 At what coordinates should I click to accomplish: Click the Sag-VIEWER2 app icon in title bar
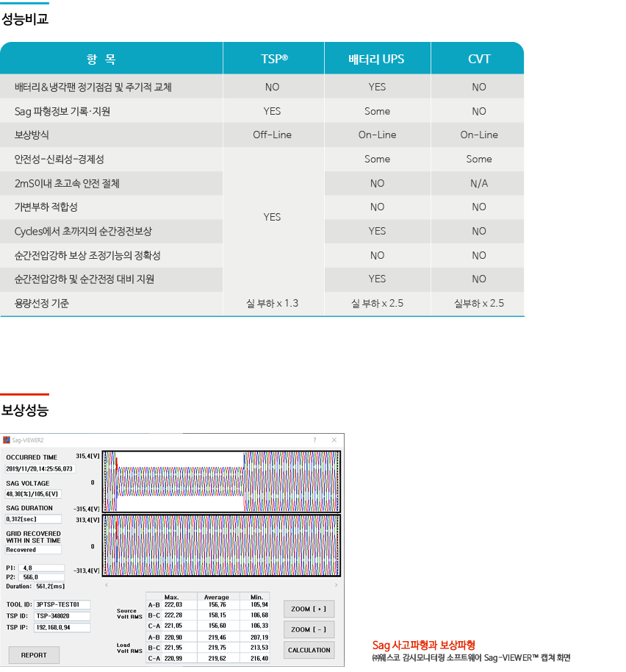click(x=7, y=440)
